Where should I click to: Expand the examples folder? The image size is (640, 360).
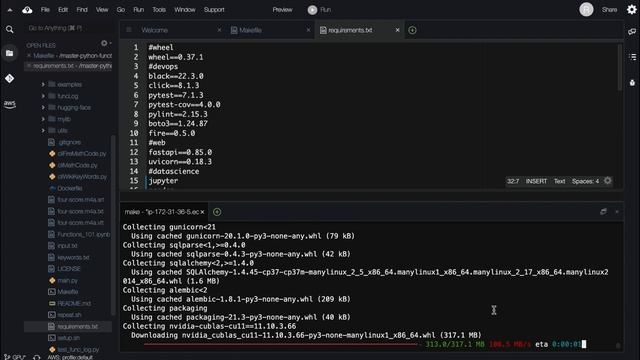(43, 84)
